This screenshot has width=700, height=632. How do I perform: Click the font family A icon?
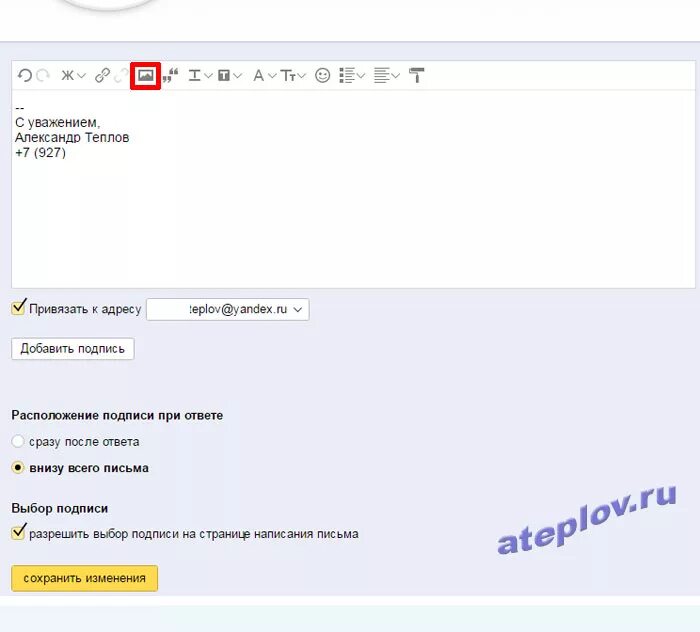pos(258,75)
